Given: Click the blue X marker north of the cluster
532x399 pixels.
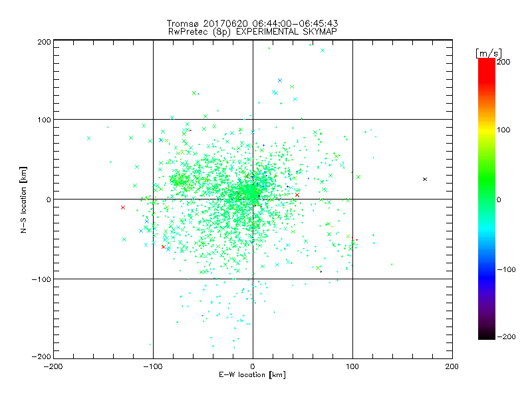Looking at the screenshot, I should point(280,80).
